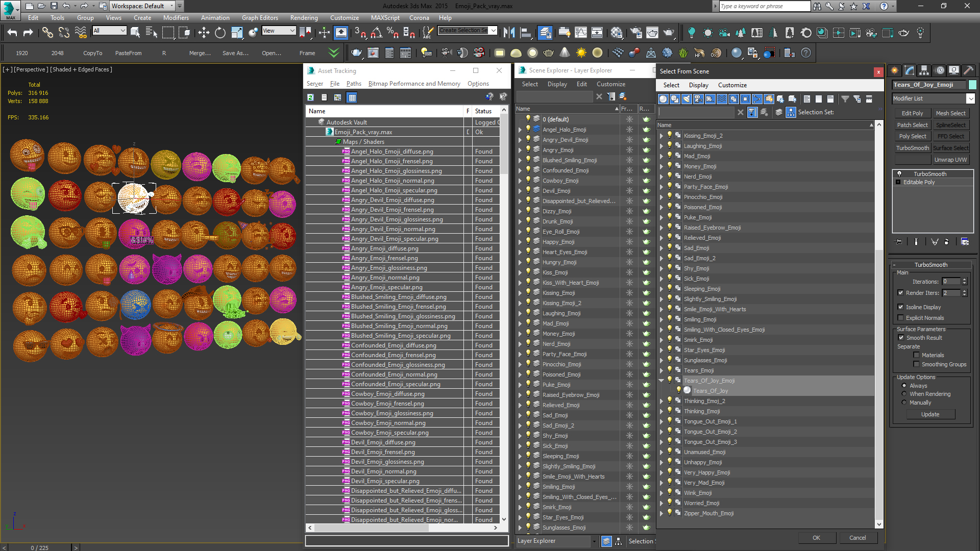Open the Paths menu in Asset Tracking
The image size is (980, 551).
click(354, 84)
